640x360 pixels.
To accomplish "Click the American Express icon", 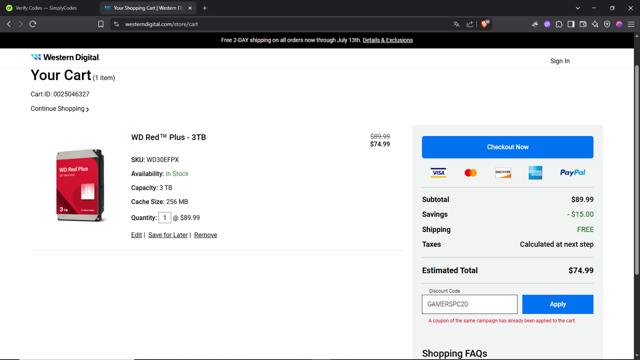I will point(535,173).
